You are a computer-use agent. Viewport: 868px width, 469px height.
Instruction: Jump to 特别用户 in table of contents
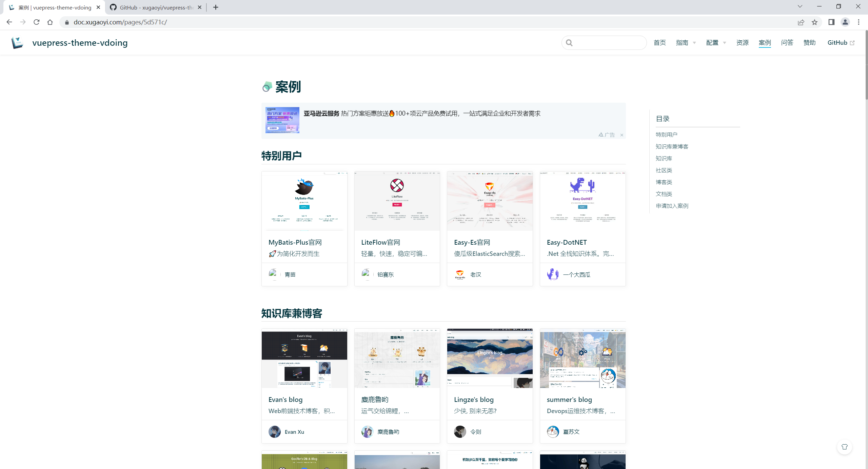(666, 135)
